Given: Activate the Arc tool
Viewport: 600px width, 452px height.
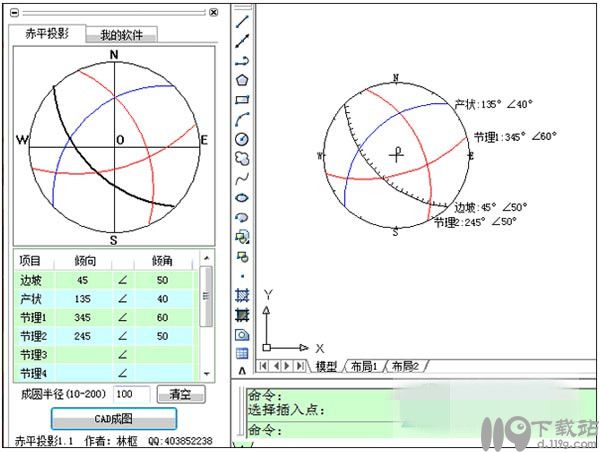Looking at the screenshot, I should [x=241, y=119].
